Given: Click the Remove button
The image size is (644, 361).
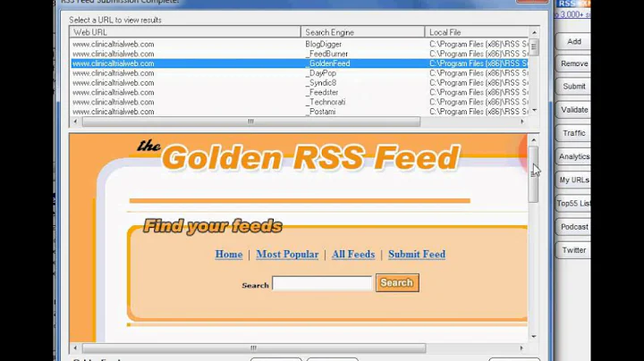Looking at the screenshot, I should pos(573,63).
